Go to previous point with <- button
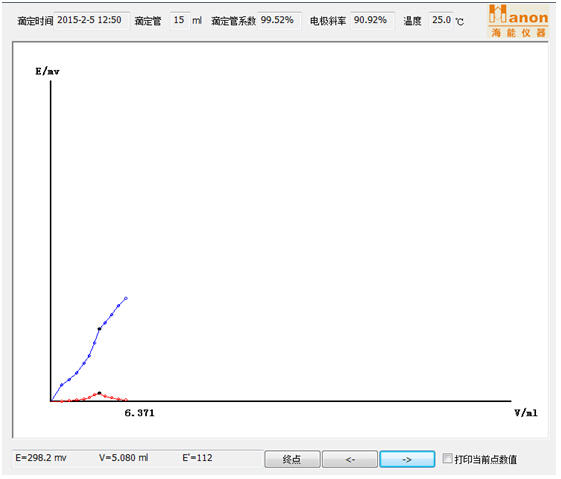Image resolution: width=561 pixels, height=479 pixels. (350, 459)
